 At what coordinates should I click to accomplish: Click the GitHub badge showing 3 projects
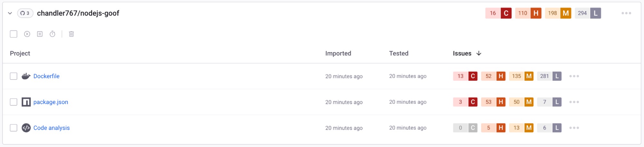click(x=25, y=13)
